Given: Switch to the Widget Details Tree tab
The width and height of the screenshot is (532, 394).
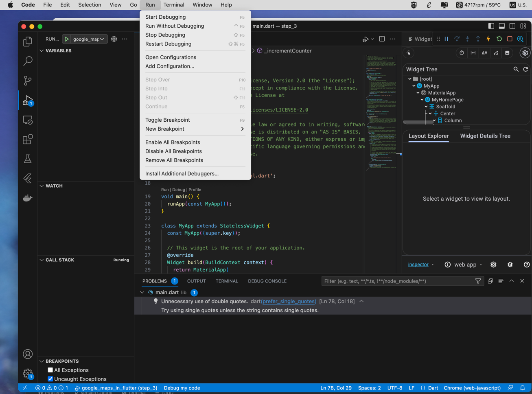Looking at the screenshot, I should pos(485,136).
